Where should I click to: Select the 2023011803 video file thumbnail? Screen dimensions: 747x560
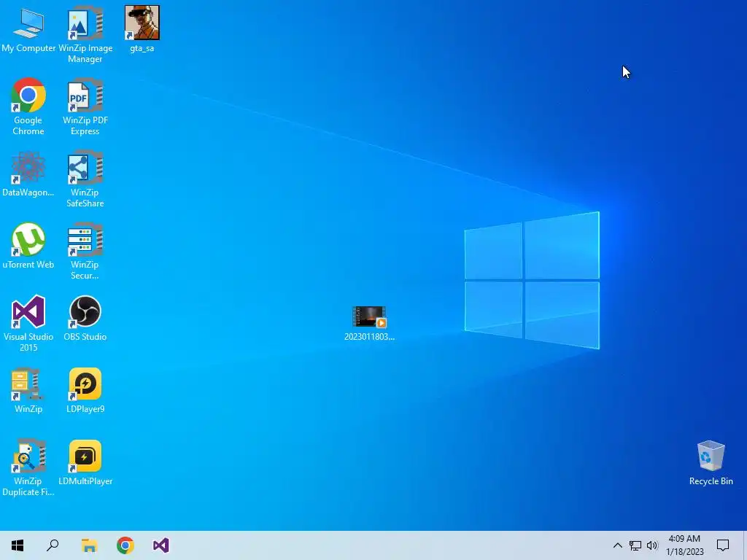tap(369, 323)
